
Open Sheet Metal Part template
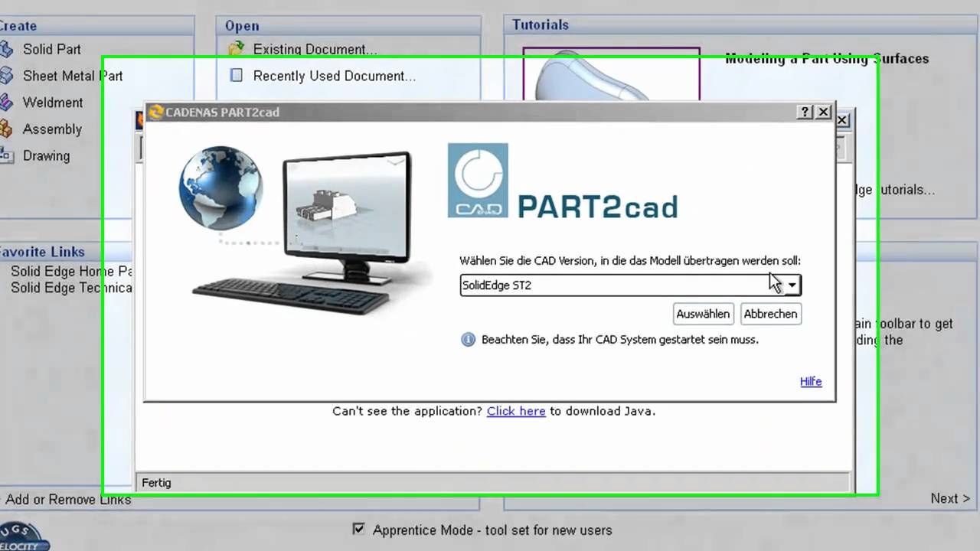(73, 76)
